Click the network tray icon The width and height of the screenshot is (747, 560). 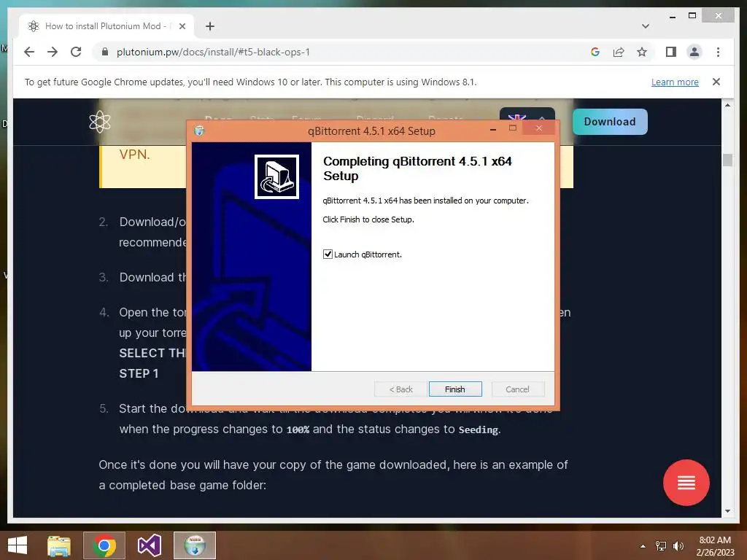pos(661,546)
